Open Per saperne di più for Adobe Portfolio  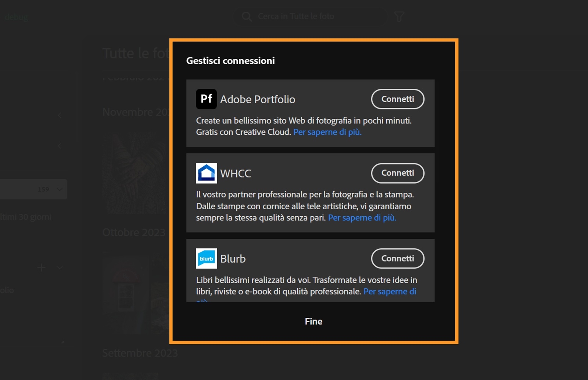click(327, 132)
